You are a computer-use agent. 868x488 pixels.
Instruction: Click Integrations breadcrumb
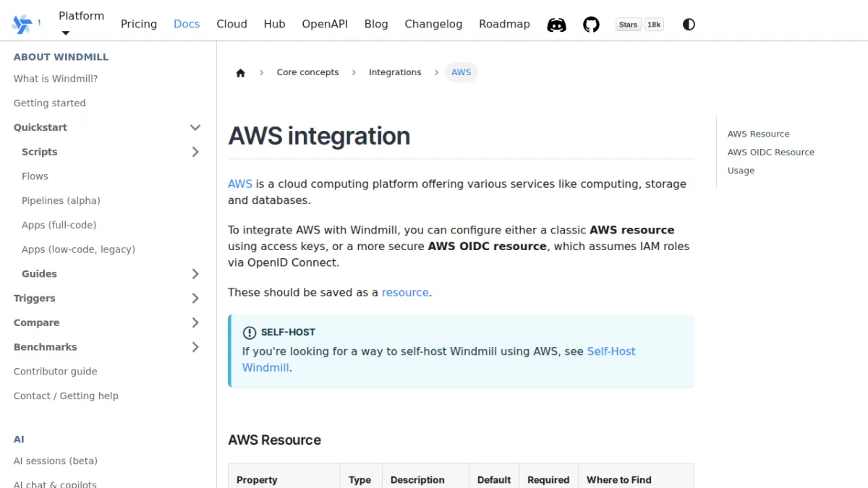click(x=395, y=72)
